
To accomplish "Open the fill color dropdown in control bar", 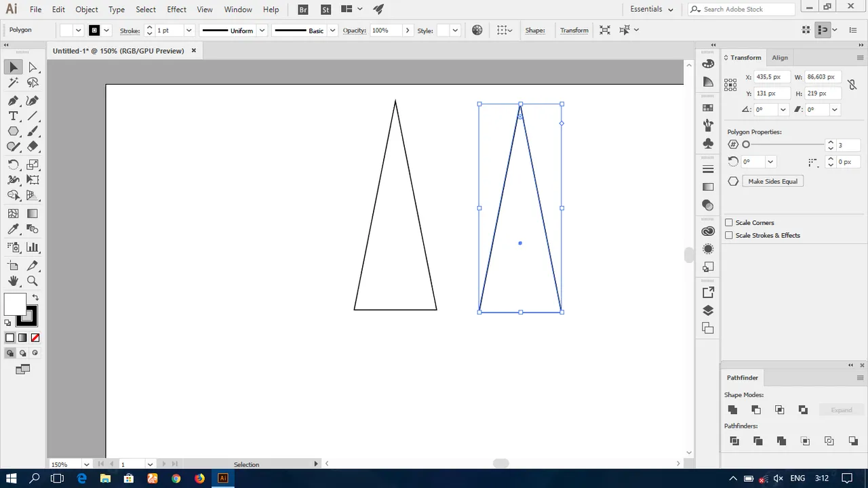I will click(79, 30).
